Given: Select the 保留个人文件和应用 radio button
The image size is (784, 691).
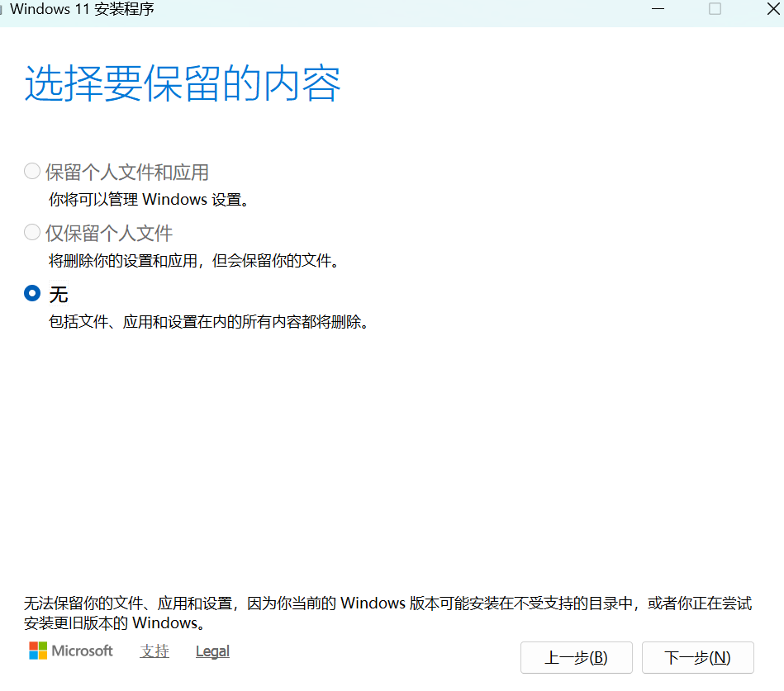Looking at the screenshot, I should 31,171.
